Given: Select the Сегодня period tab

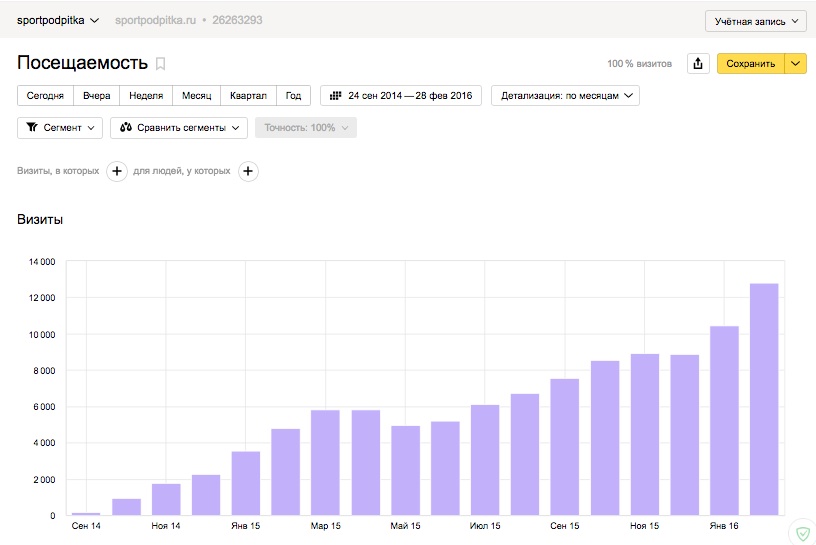Looking at the screenshot, I should coord(45,96).
